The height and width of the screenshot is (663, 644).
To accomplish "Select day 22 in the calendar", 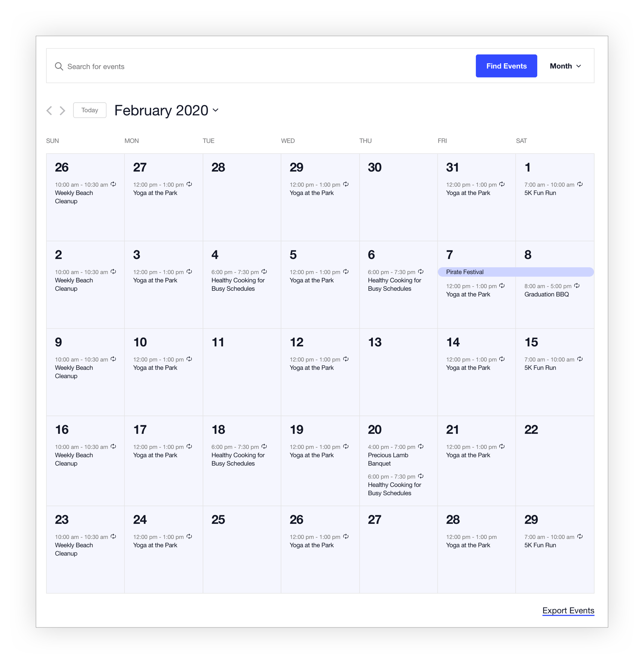I will (x=531, y=429).
